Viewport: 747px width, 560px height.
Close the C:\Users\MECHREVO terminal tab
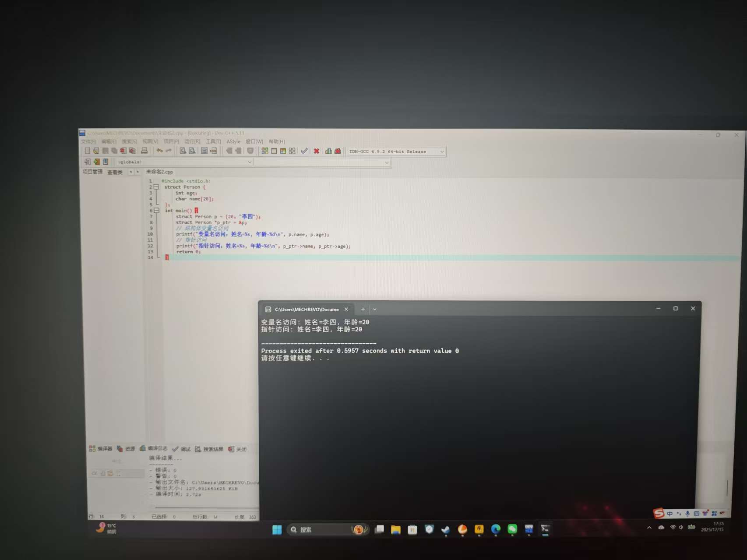coord(346,309)
